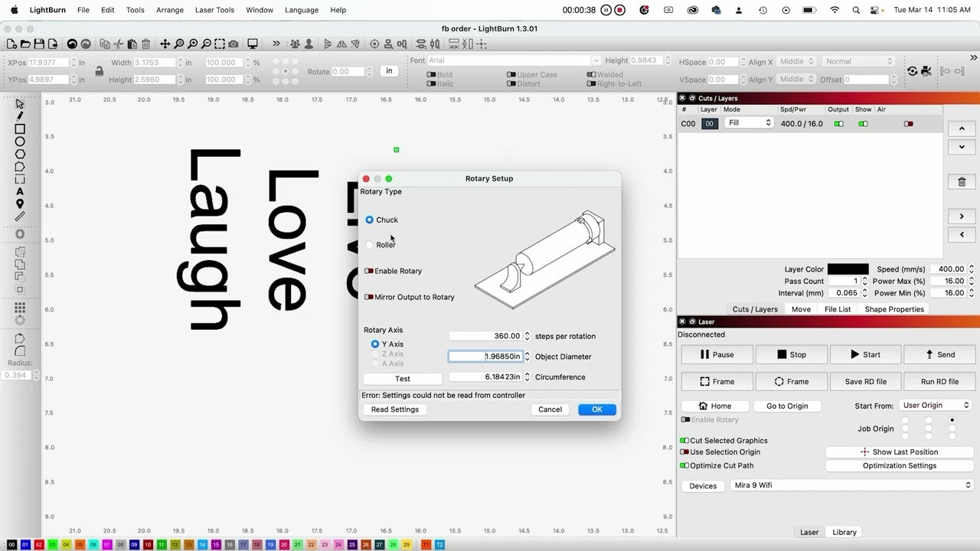Click the Preview monitor icon

[x=253, y=44]
